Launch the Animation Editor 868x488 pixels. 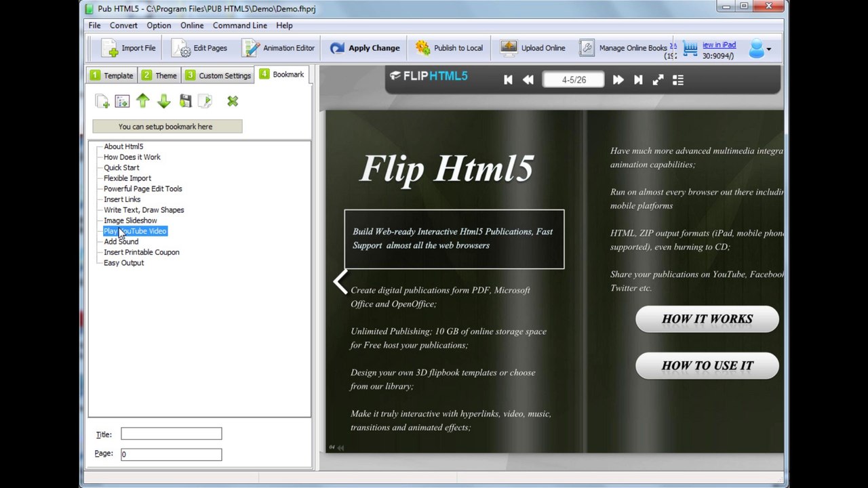tap(278, 48)
